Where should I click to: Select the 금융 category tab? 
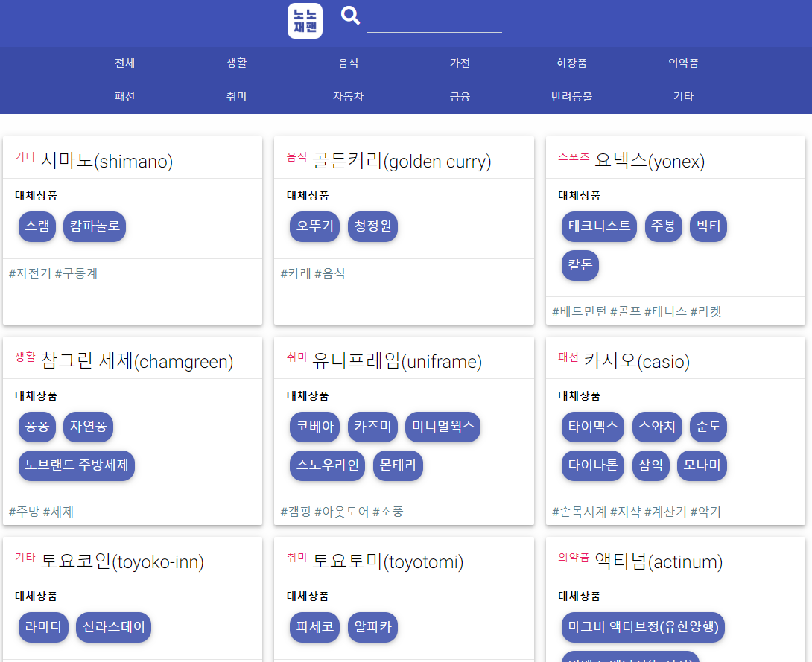460,96
